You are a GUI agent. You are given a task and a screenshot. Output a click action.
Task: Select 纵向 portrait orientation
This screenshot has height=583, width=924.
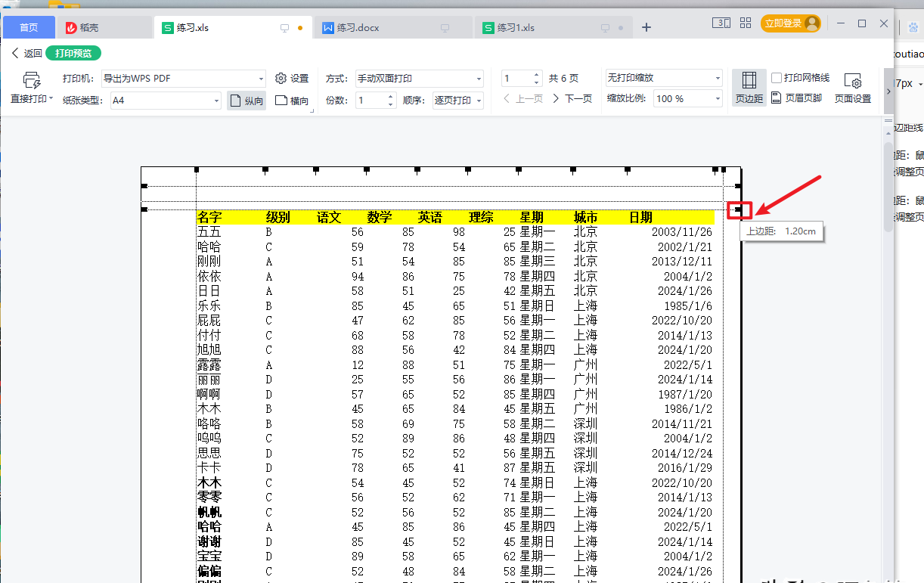coord(247,101)
